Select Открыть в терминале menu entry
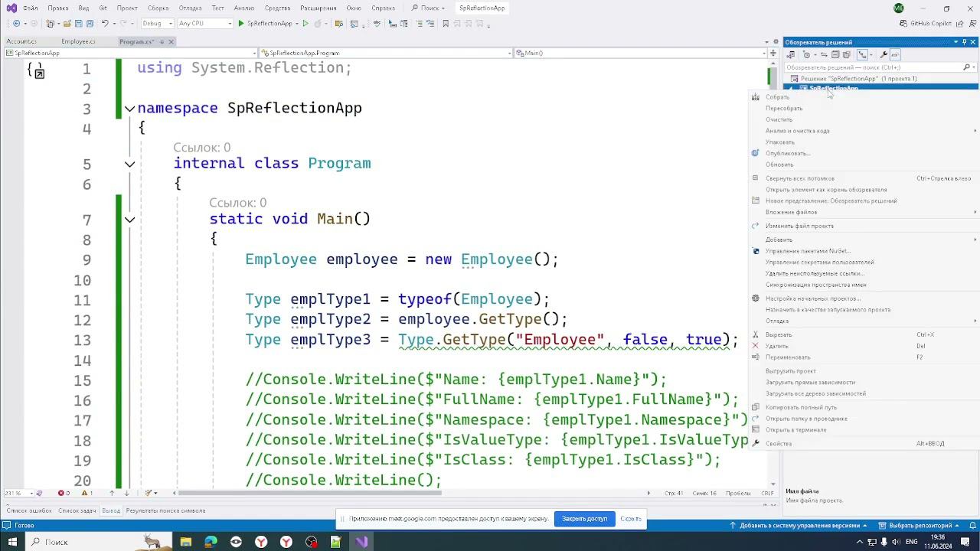This screenshot has width=980, height=551. 795,430
